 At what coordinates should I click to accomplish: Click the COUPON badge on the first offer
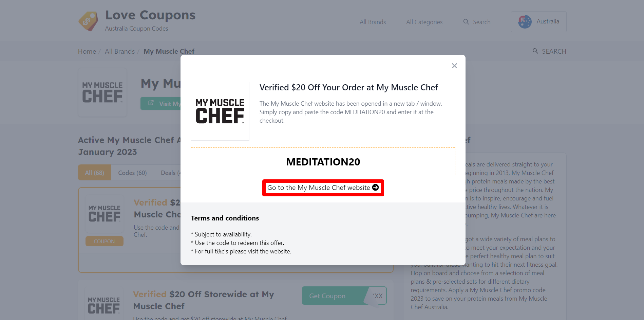pos(105,241)
